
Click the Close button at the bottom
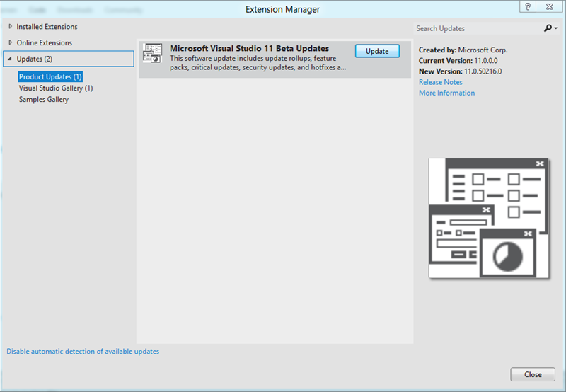pyautogui.click(x=533, y=374)
